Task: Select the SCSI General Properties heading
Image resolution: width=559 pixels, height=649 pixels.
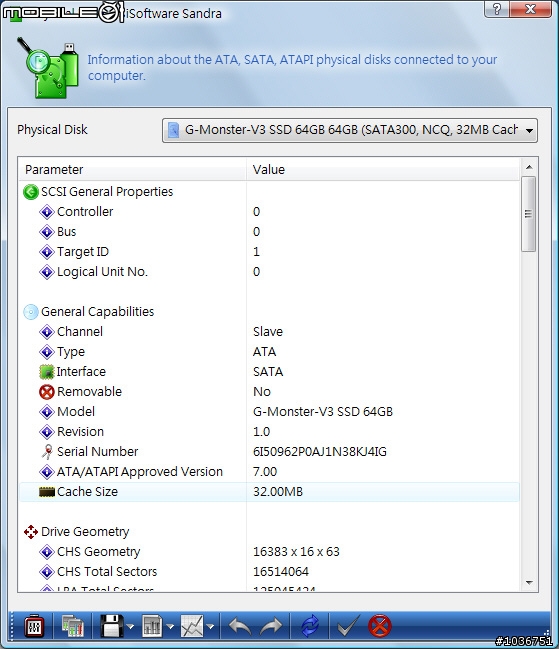Action: (107, 192)
